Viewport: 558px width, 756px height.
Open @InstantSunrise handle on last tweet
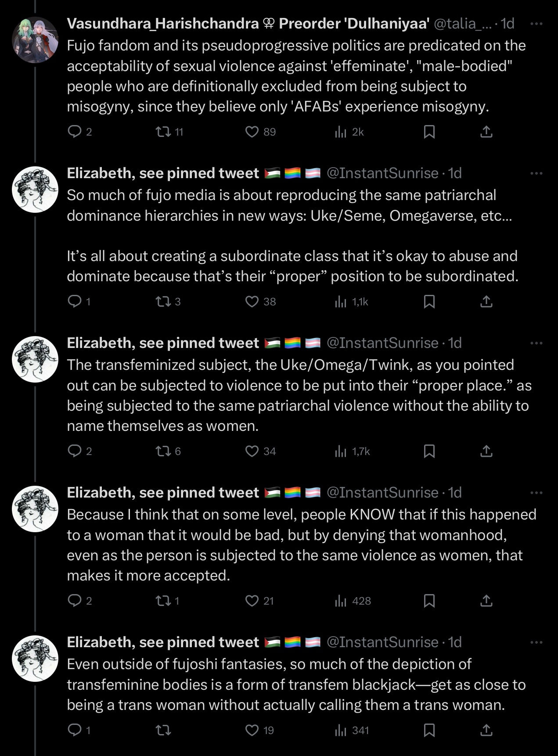[382, 642]
